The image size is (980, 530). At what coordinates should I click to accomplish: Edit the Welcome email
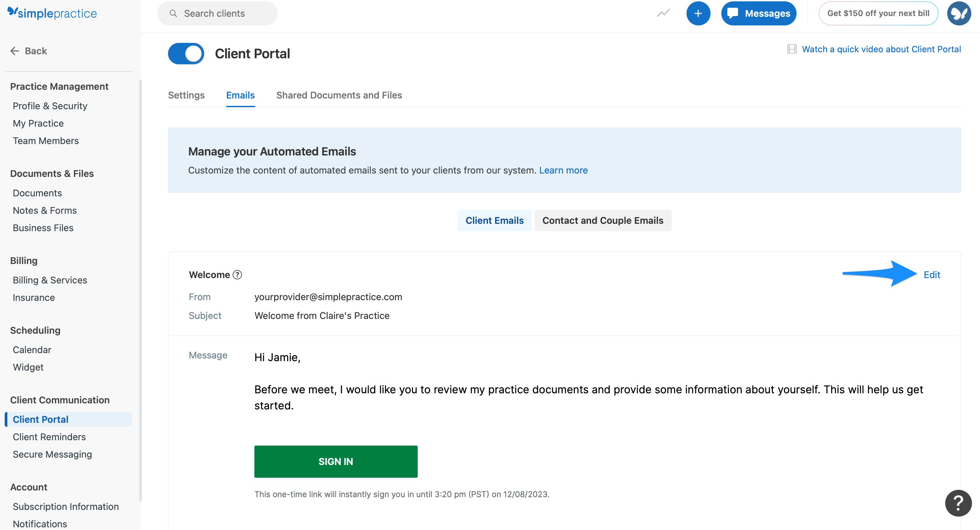(932, 274)
